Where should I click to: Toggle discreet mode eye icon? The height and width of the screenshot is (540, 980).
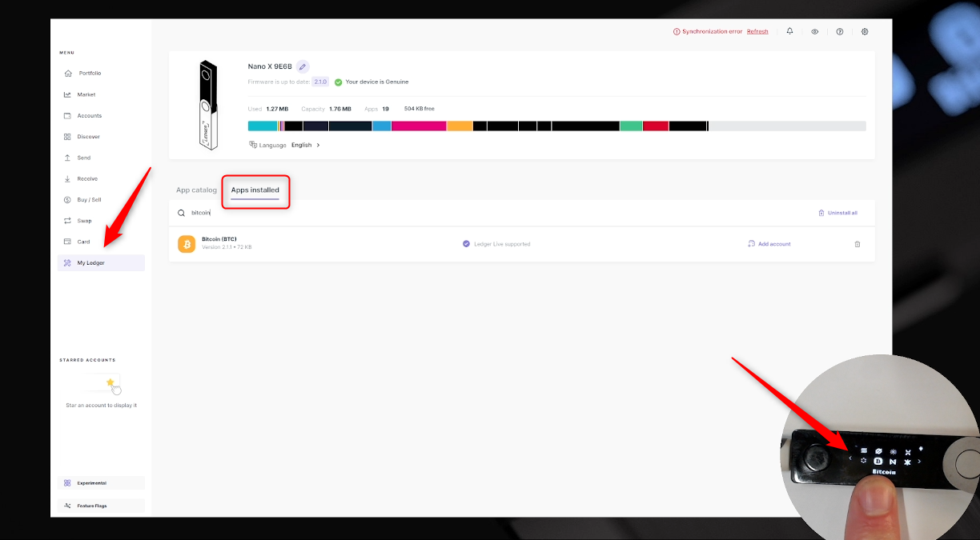coord(814,31)
